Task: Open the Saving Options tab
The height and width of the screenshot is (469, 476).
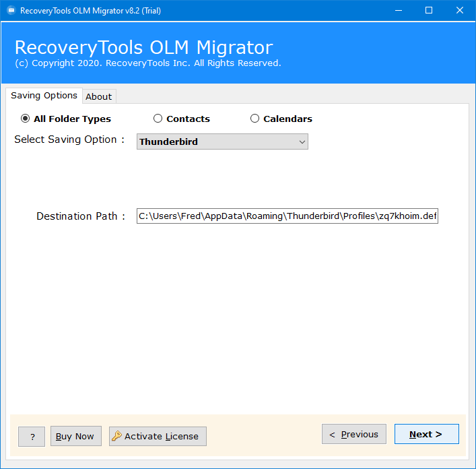Action: coord(44,96)
